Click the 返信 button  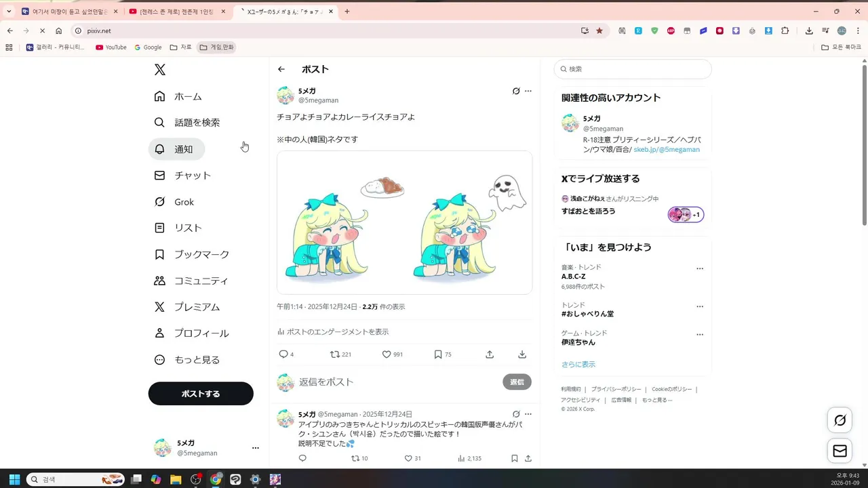(x=517, y=382)
